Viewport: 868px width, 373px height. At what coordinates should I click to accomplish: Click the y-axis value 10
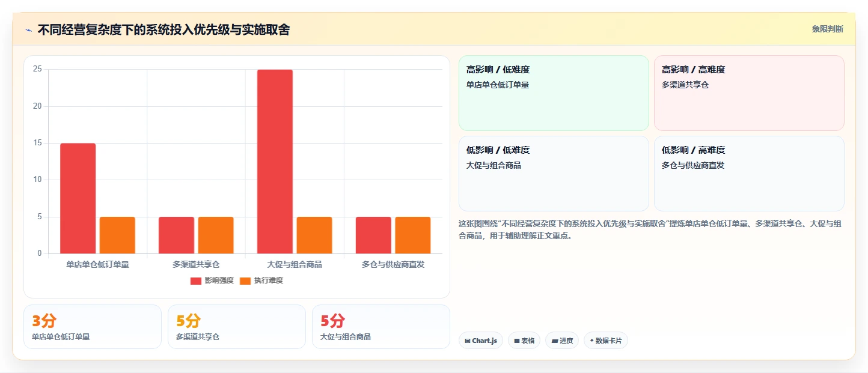37,180
